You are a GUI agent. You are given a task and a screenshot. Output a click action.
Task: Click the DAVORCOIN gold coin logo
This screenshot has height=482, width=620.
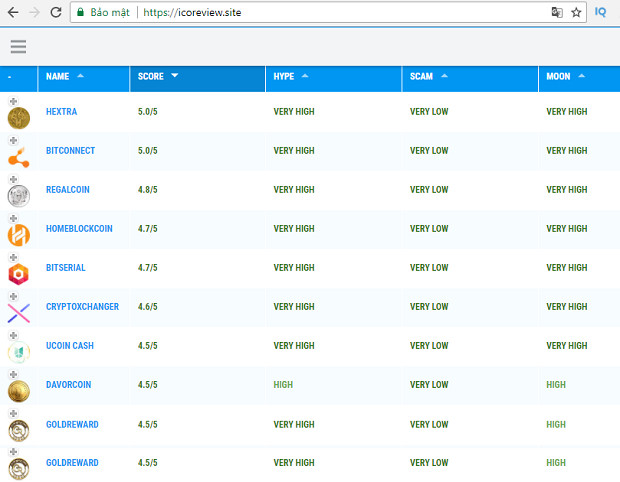coord(19,391)
